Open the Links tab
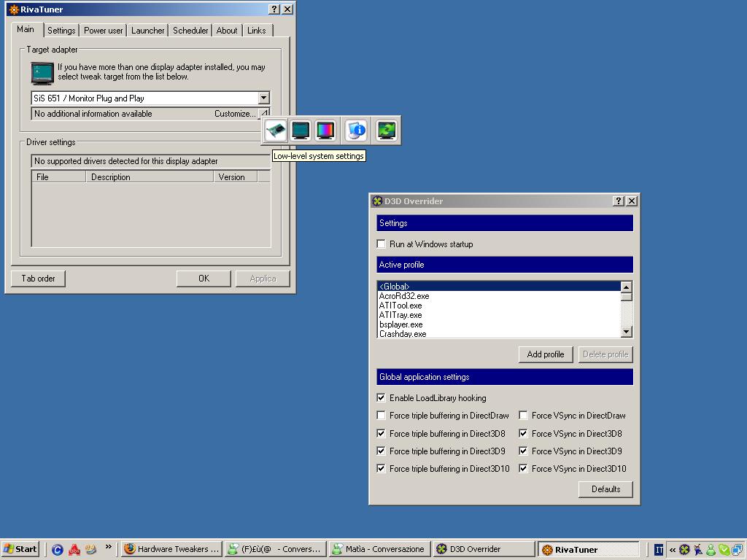Screen dimensions: 747x560 click(x=257, y=31)
